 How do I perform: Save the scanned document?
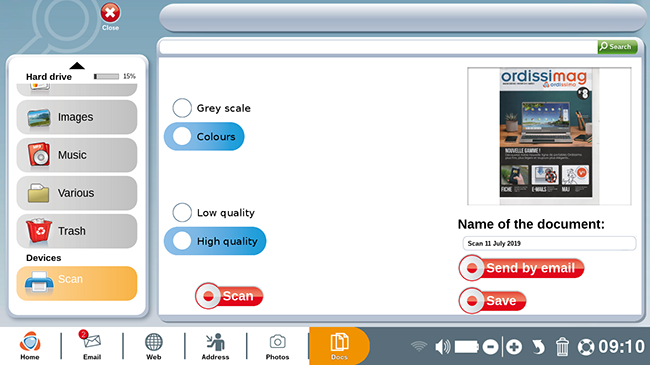492,300
